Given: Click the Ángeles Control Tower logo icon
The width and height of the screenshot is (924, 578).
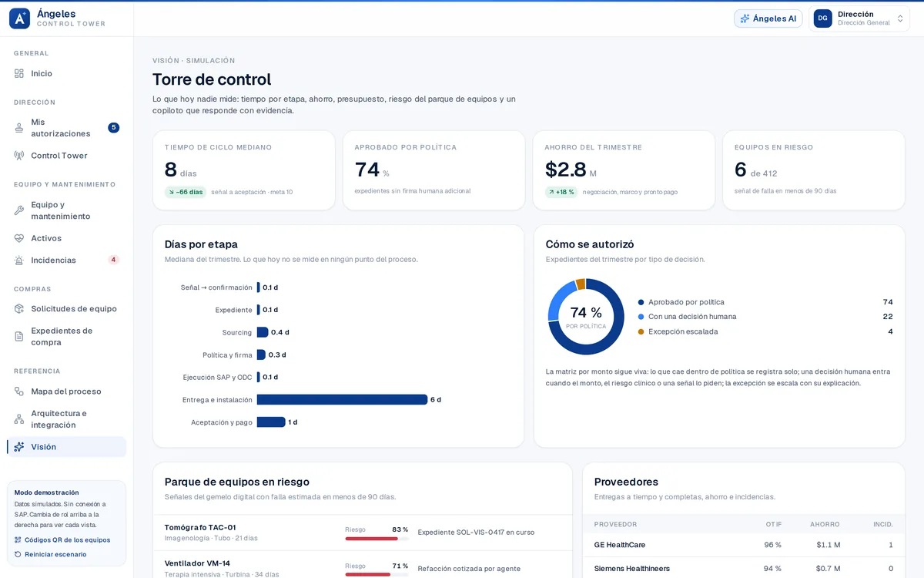Looking at the screenshot, I should pyautogui.click(x=19, y=18).
